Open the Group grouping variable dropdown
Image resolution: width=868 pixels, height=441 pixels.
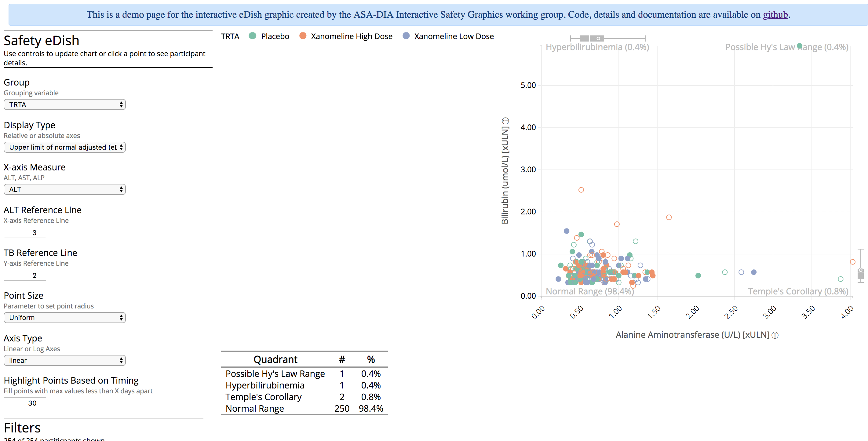[64, 104]
